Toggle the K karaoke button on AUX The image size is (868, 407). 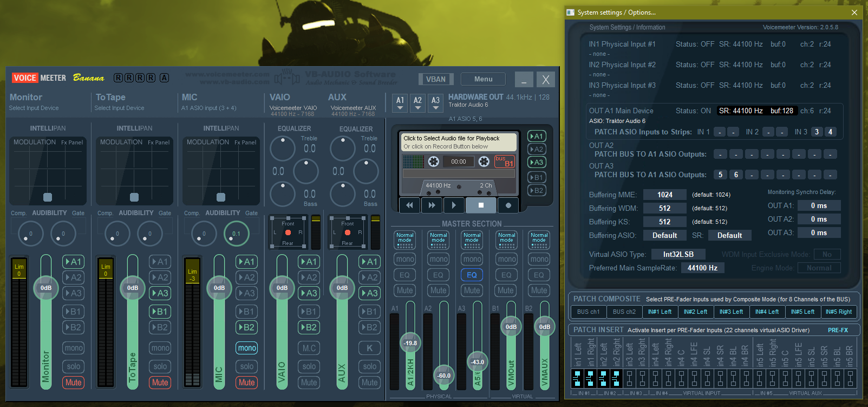(370, 348)
